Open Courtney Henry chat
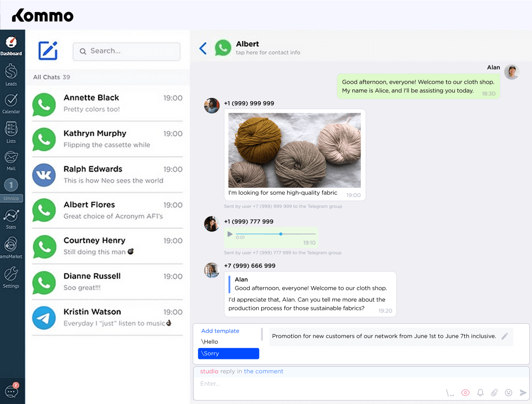 tap(108, 246)
